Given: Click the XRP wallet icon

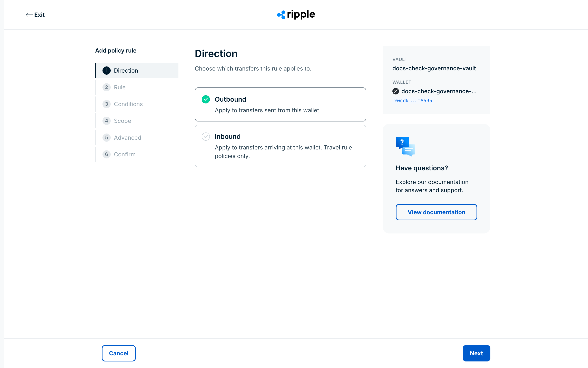Looking at the screenshot, I should [x=395, y=91].
